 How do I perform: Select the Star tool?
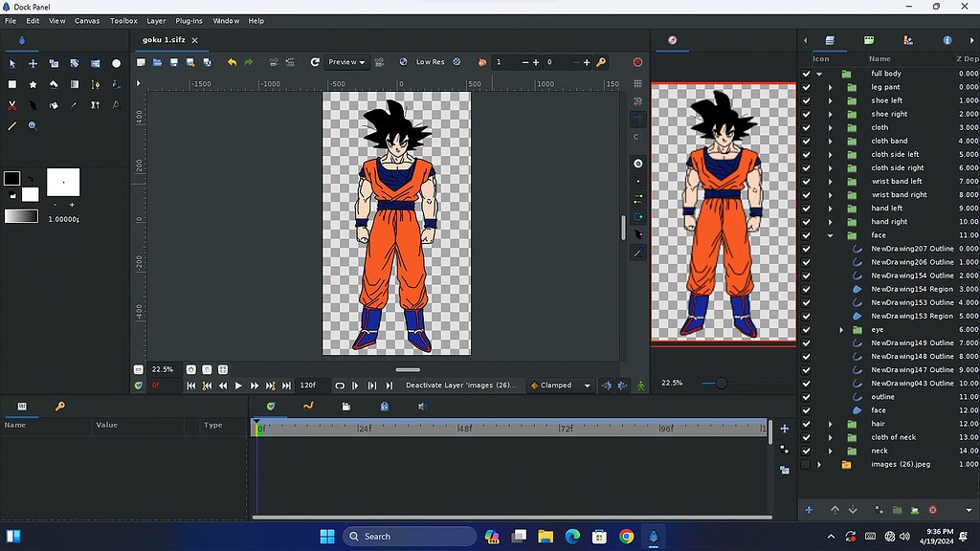(33, 85)
